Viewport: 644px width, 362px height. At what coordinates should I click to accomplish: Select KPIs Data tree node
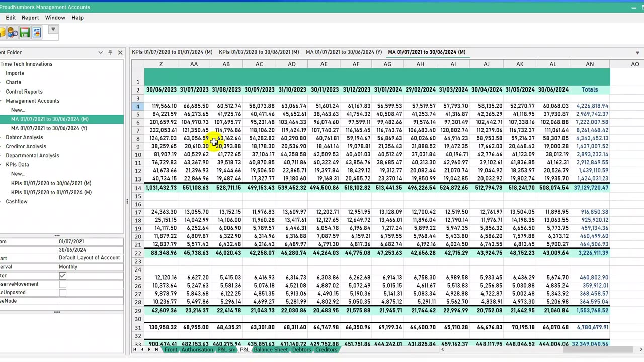coord(17,164)
